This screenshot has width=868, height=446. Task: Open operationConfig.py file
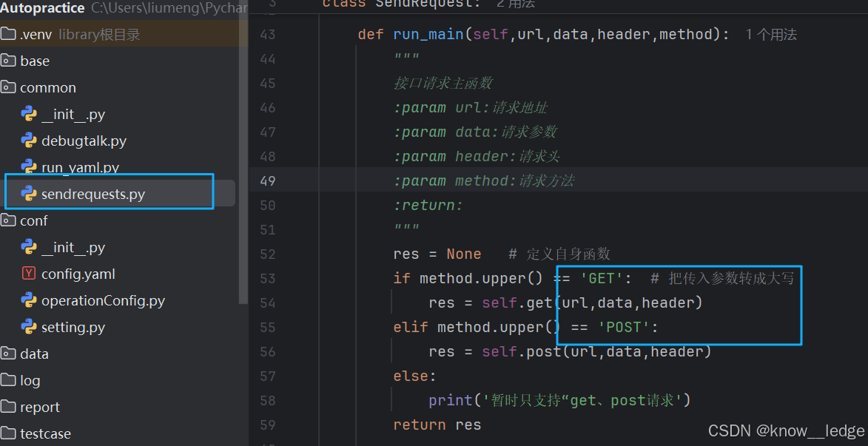[x=103, y=300]
